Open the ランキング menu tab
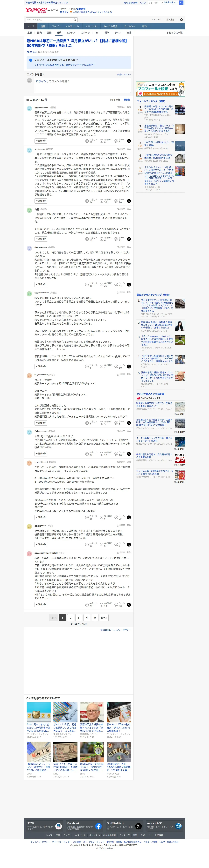 130,26
